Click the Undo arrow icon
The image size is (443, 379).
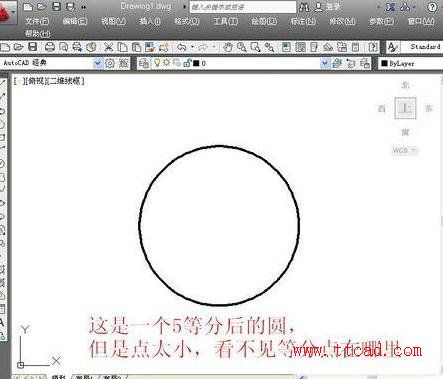[182, 47]
